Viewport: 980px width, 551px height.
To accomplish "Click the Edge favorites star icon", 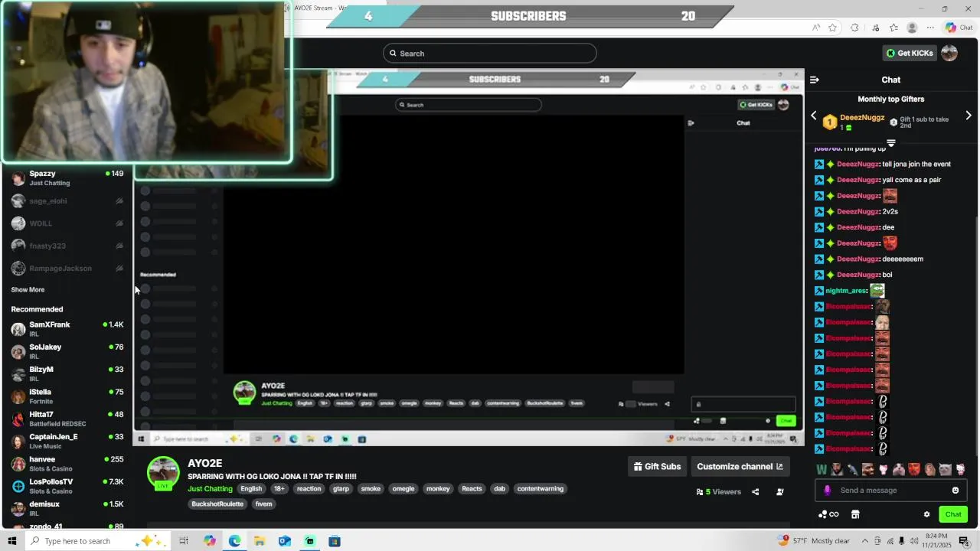I will tap(834, 28).
